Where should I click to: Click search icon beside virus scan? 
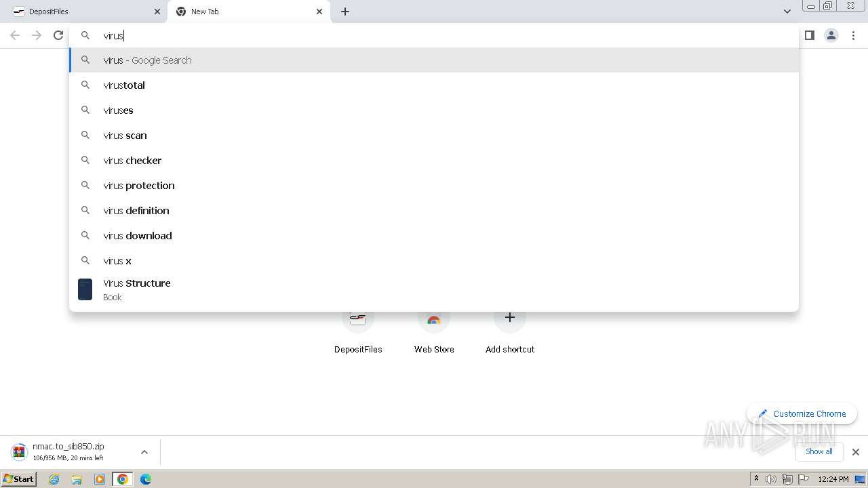(85, 135)
